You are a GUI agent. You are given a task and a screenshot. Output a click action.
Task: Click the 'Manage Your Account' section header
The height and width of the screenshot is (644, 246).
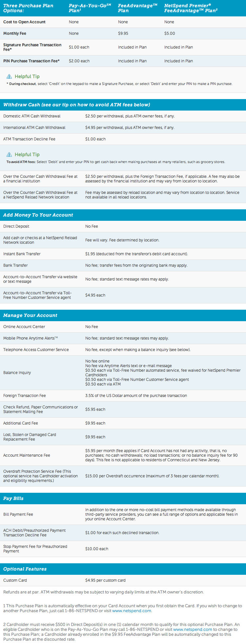point(123,315)
